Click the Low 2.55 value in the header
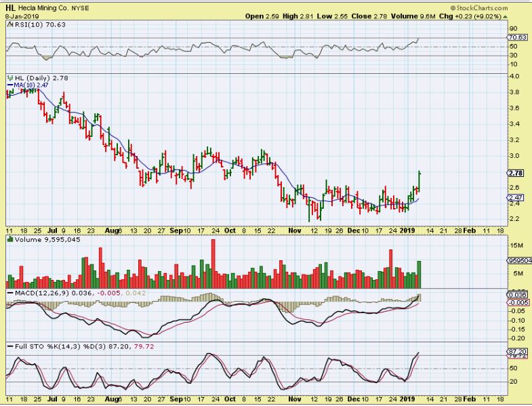Screen dimensions: 532x406 pyautogui.click(x=332, y=16)
